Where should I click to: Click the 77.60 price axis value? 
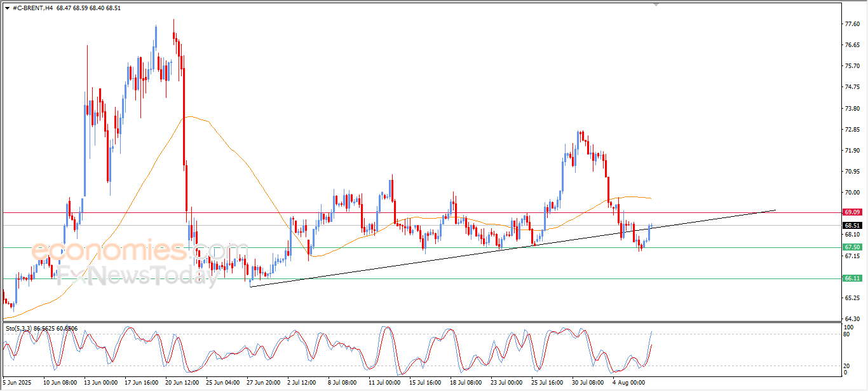tap(853, 24)
